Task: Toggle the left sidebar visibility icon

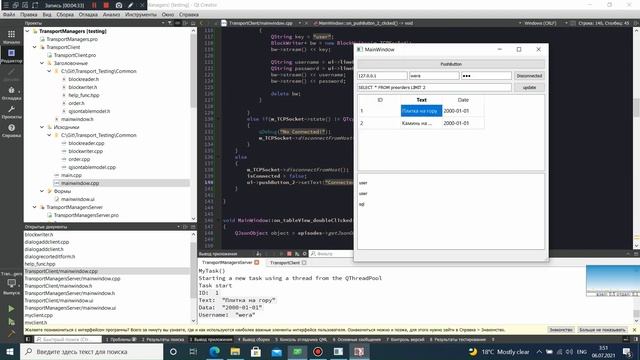Action: tap(28, 339)
